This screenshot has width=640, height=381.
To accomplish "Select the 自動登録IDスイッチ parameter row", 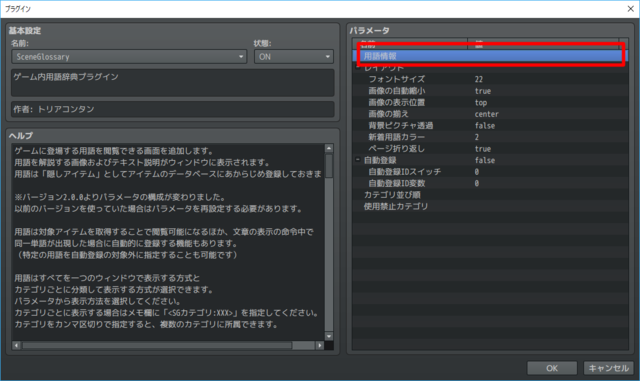I will tap(490, 172).
